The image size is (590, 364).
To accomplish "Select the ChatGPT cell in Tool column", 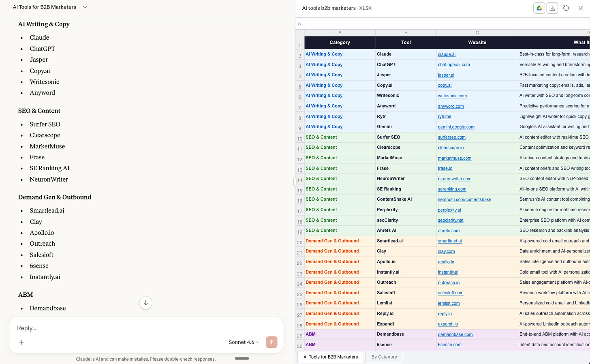I will 406,65.
